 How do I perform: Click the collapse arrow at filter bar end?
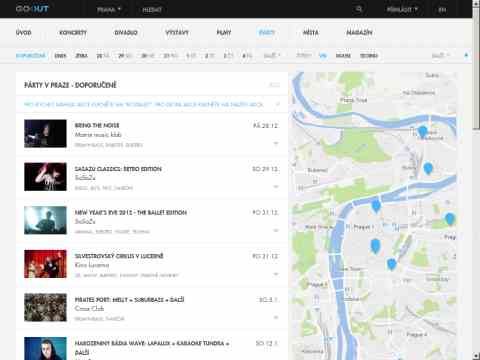(466, 55)
